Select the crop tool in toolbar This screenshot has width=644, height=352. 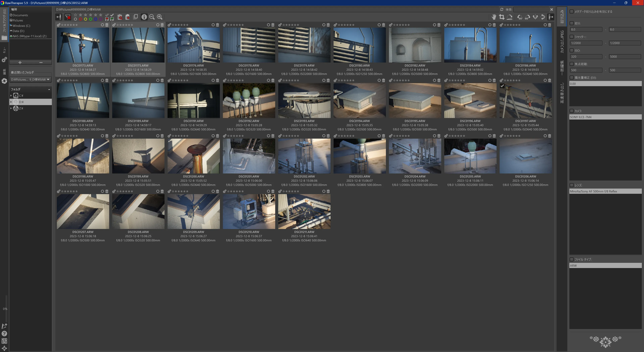pos(501,17)
